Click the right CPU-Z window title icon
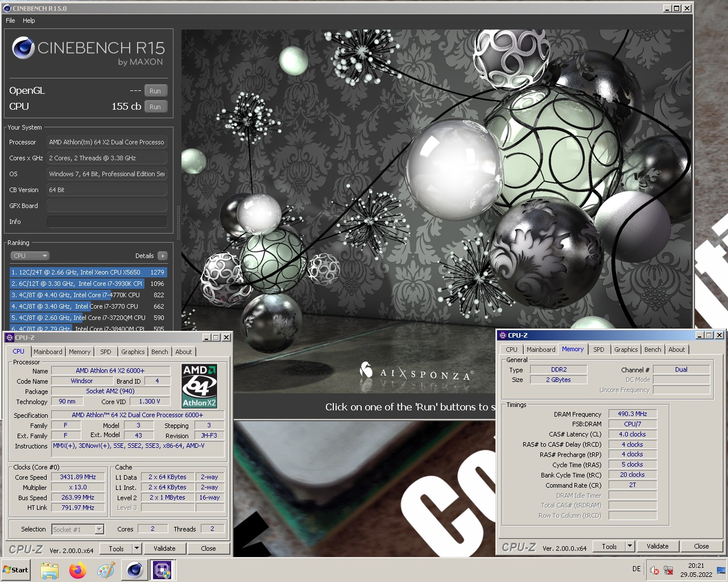This screenshot has height=582, width=728. pos(502,335)
